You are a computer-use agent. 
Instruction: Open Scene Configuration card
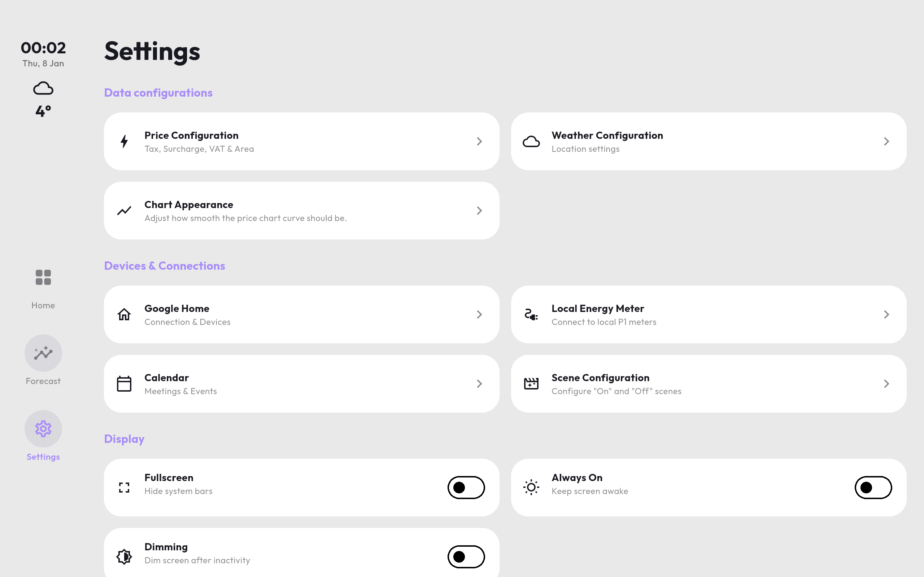(709, 383)
